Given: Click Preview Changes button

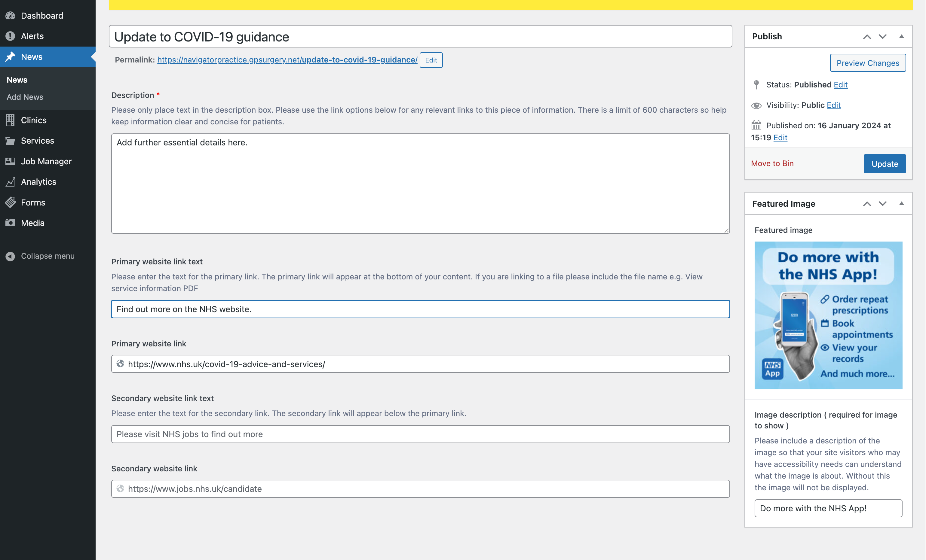Looking at the screenshot, I should (868, 63).
